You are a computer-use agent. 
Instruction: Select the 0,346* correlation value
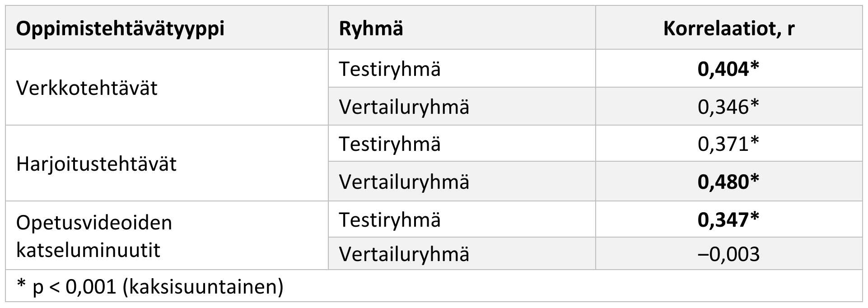tap(728, 107)
